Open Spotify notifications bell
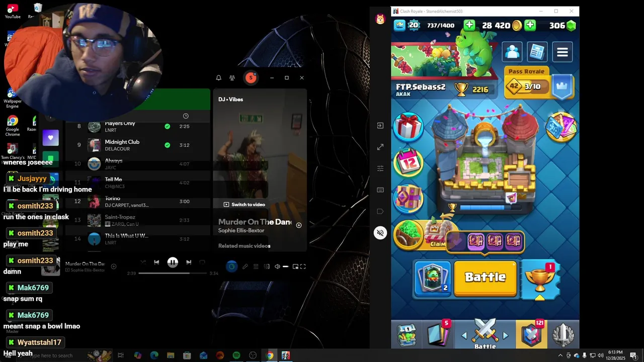Image resolution: width=644 pixels, height=362 pixels. [218, 78]
